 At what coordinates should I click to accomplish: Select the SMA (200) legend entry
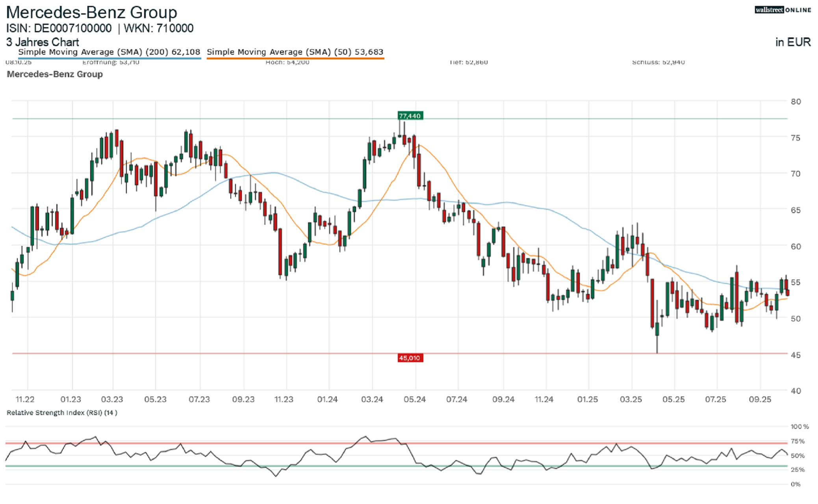(109, 52)
